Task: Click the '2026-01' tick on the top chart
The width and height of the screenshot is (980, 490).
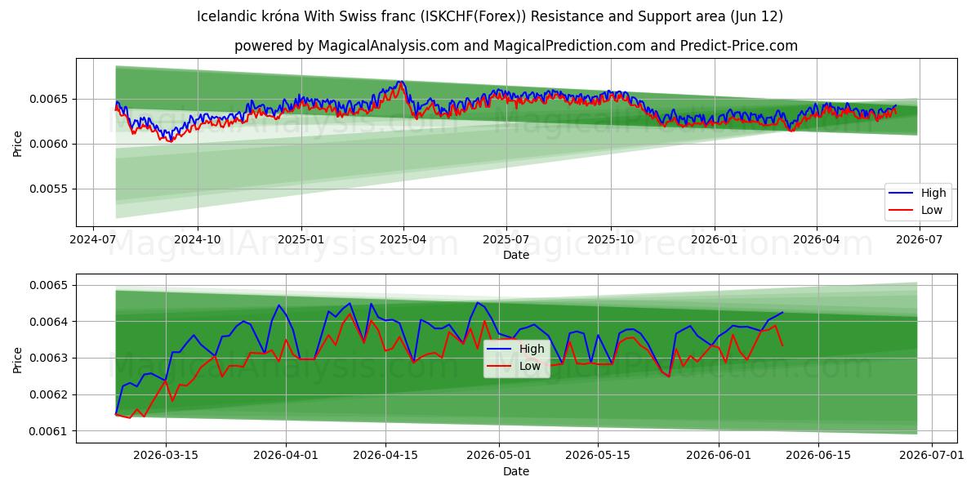Action: tap(715, 239)
